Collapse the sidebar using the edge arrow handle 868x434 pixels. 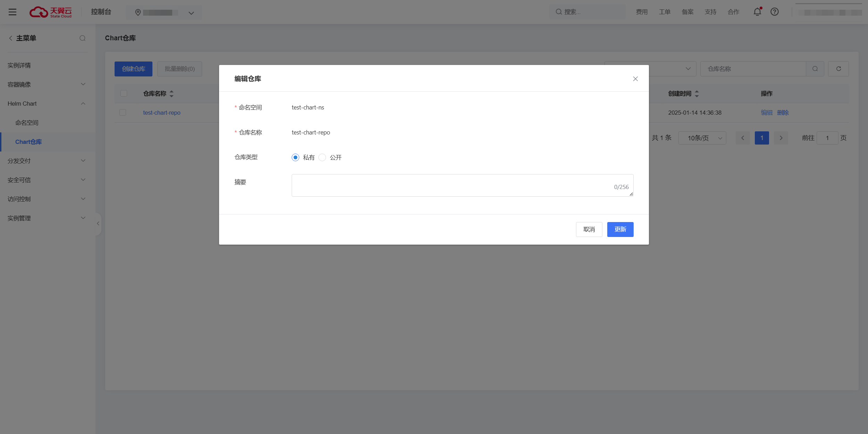pyautogui.click(x=98, y=223)
